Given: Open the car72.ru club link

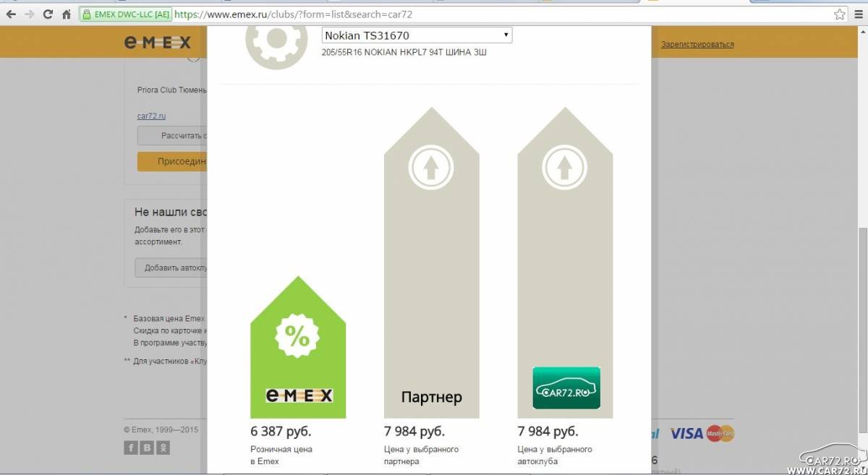Looking at the screenshot, I should (x=152, y=116).
